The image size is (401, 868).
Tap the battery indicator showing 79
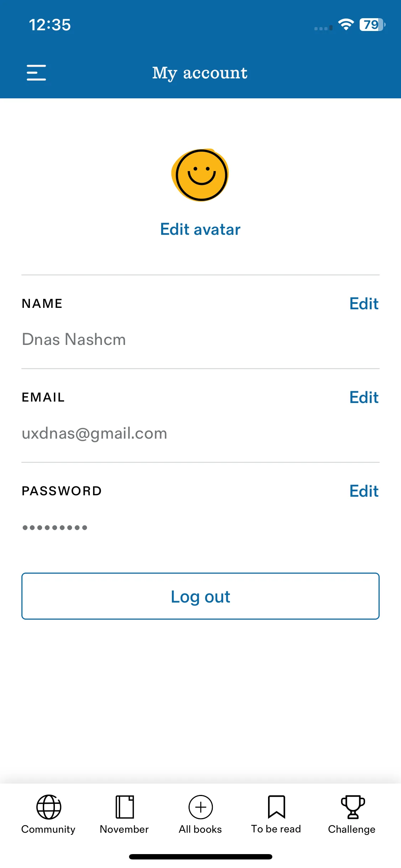pyautogui.click(x=372, y=25)
